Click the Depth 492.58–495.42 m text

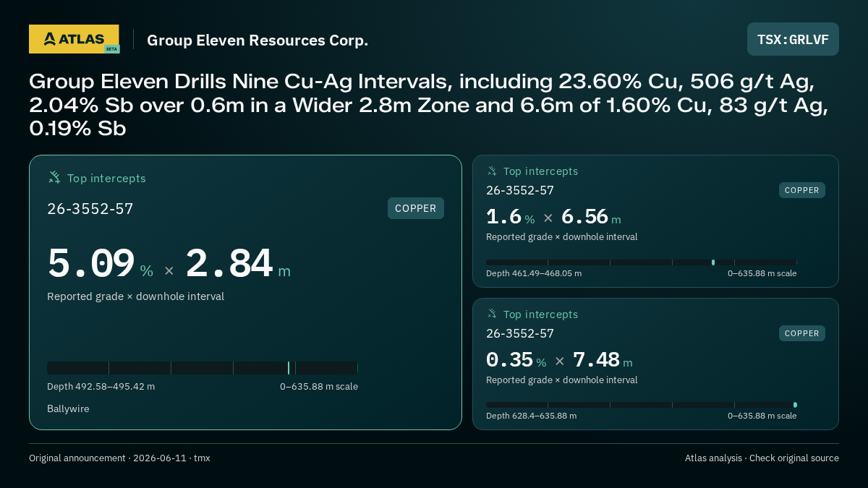pyautogui.click(x=101, y=386)
